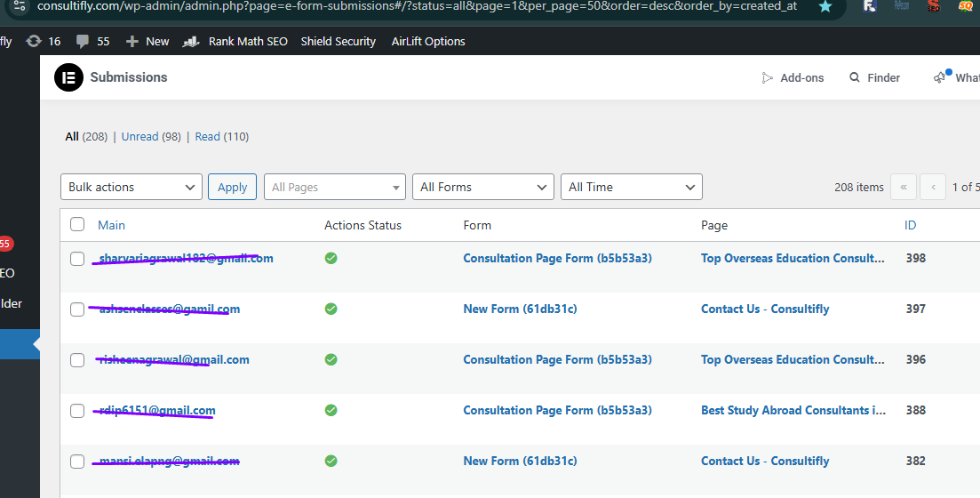Open comments bubble icon showing 55
Image resolution: width=980 pixels, height=498 pixels.
(82, 41)
